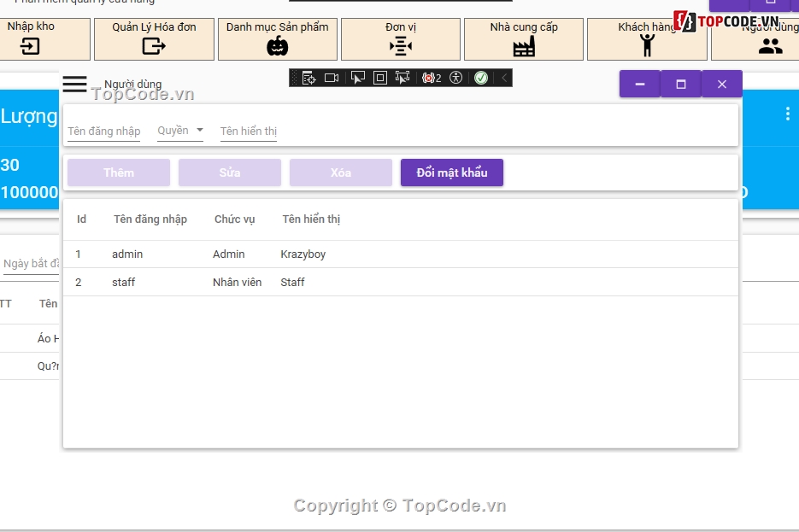This screenshot has height=532, width=799.
Task: Collapse the debug toolbar with chevron
Action: click(x=504, y=78)
